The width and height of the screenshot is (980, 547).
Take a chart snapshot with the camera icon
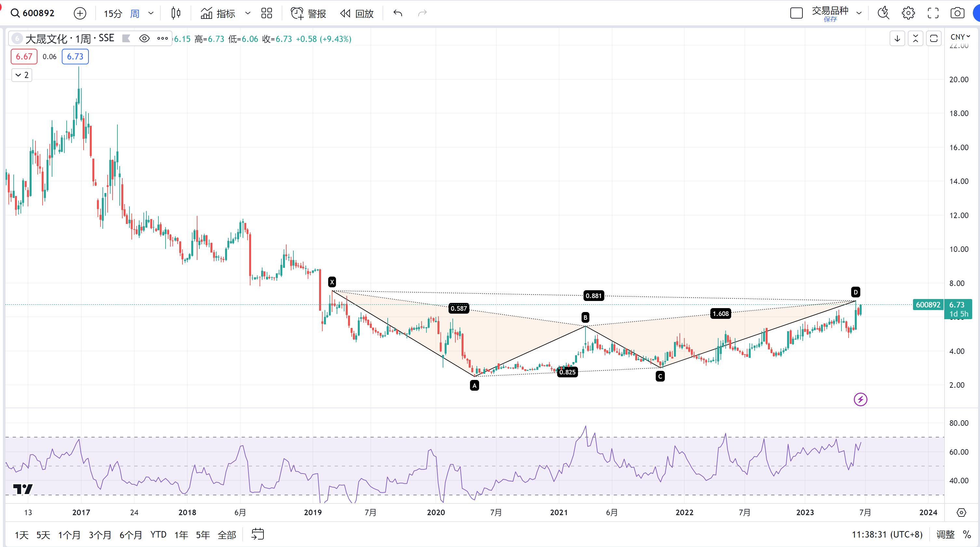coord(957,13)
